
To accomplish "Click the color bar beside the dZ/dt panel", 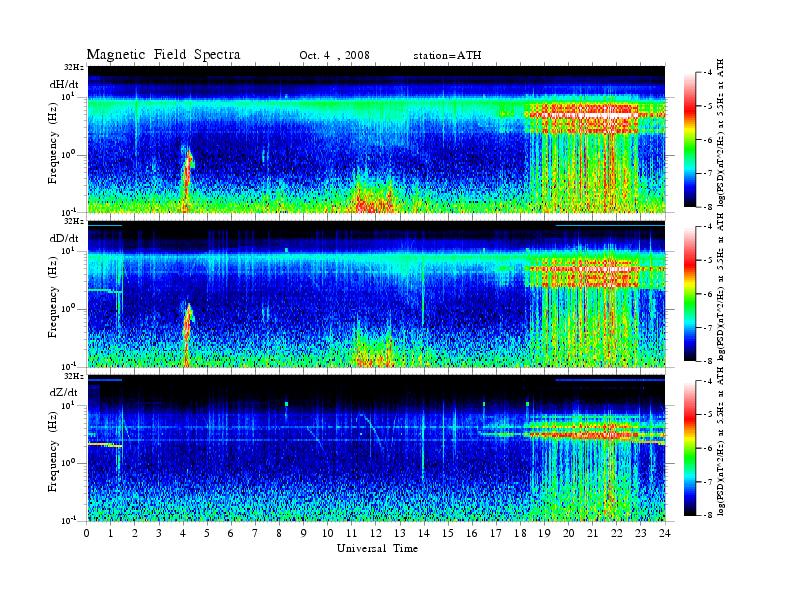I will tap(689, 448).
